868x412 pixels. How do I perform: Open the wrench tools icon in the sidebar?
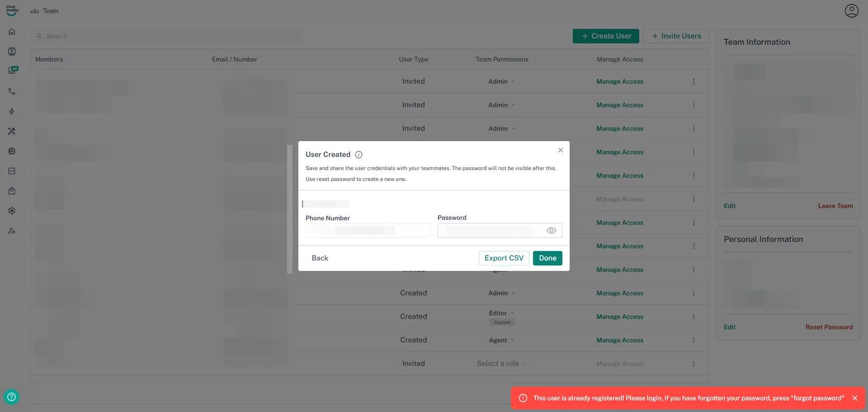click(x=12, y=131)
